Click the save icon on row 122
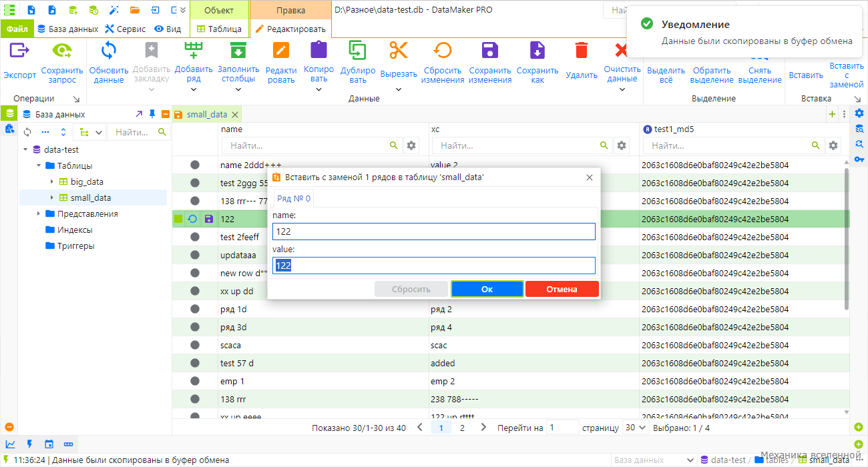 (208, 219)
